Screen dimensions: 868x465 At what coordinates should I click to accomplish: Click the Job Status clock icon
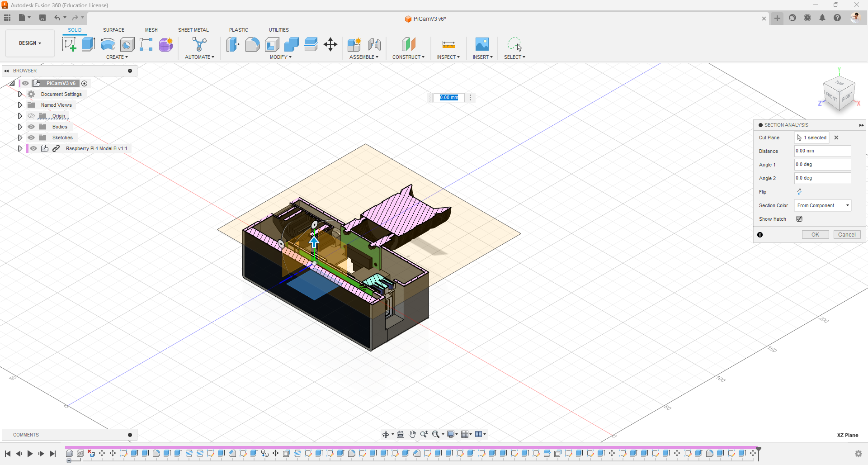pyautogui.click(x=807, y=18)
